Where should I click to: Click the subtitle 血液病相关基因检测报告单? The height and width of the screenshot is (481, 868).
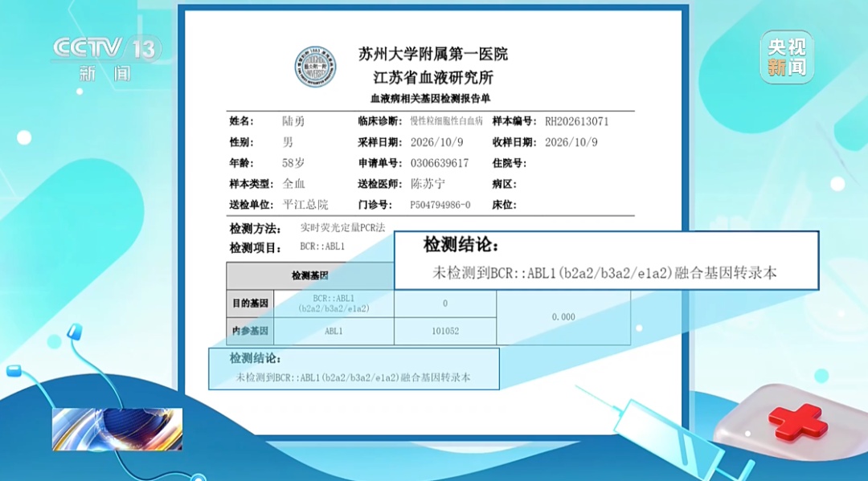[430, 99]
